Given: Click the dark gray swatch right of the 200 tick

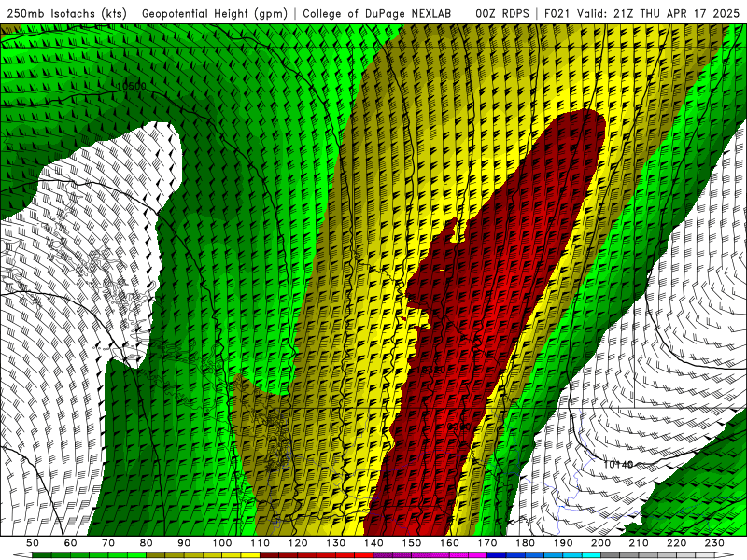Looking at the screenshot, I should (x=611, y=555).
